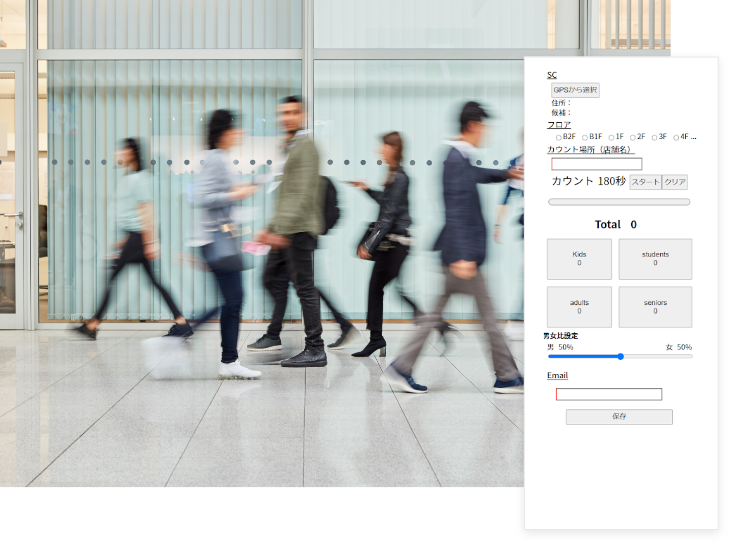Select the B1F floor radio button

(x=585, y=138)
